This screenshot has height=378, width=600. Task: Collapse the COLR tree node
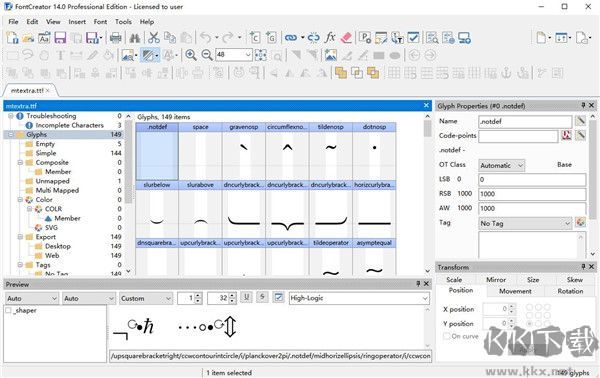[29, 209]
